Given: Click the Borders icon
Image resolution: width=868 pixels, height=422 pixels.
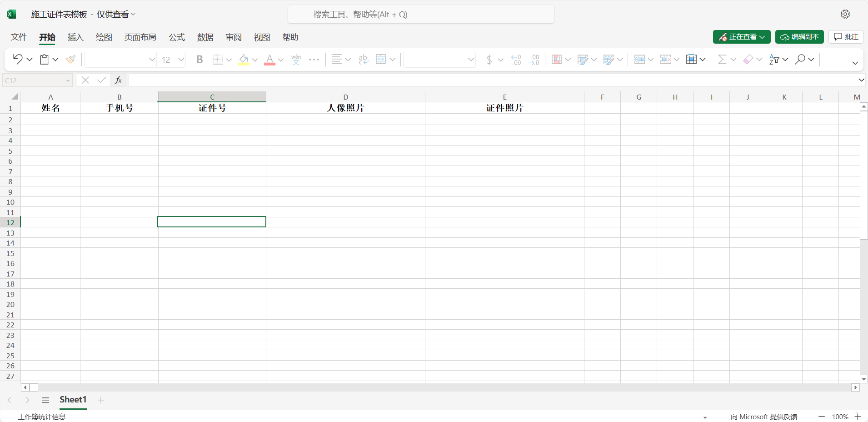Looking at the screenshot, I should click(218, 59).
